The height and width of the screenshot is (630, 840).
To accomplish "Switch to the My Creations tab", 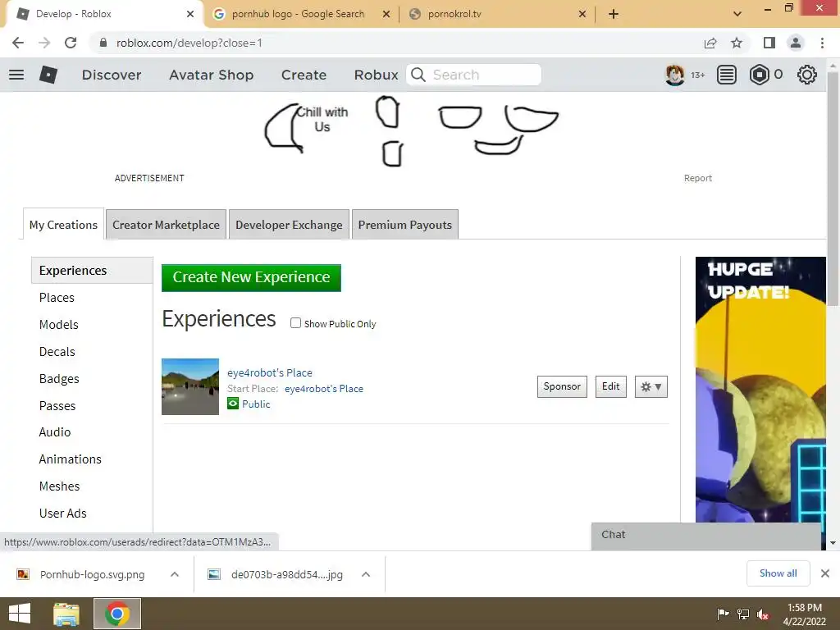I will pos(63,225).
